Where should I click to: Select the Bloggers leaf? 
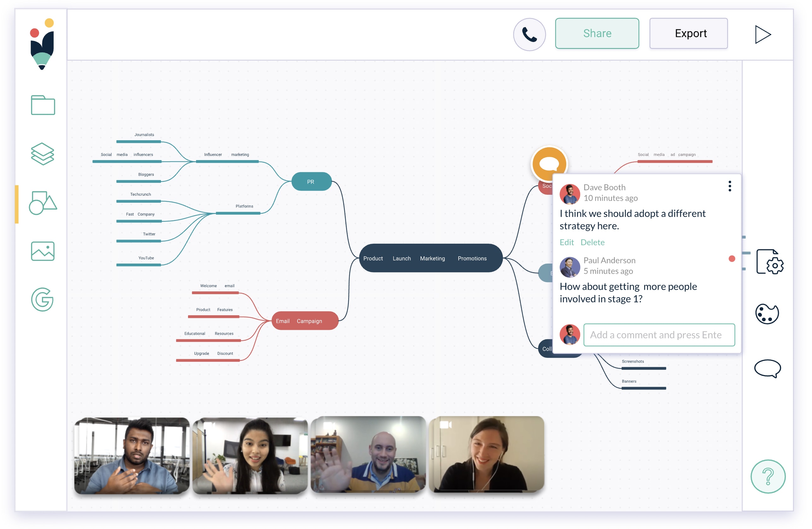pos(139,177)
